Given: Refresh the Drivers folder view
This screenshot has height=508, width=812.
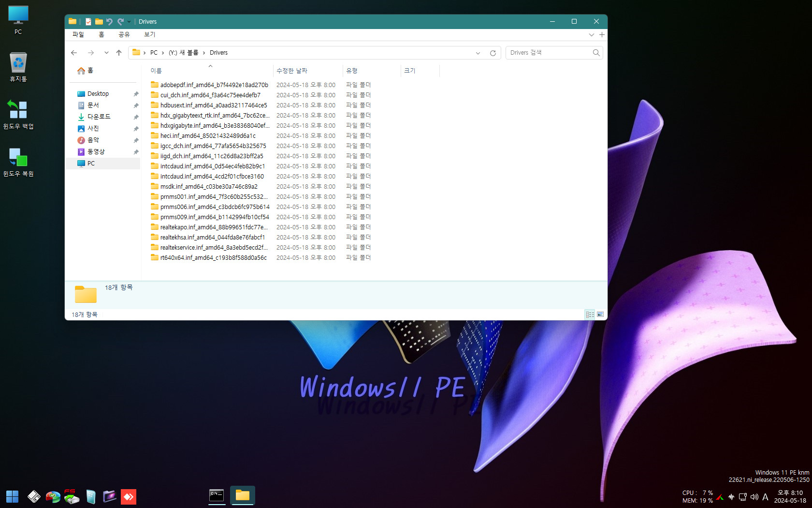Looking at the screenshot, I should [493, 53].
